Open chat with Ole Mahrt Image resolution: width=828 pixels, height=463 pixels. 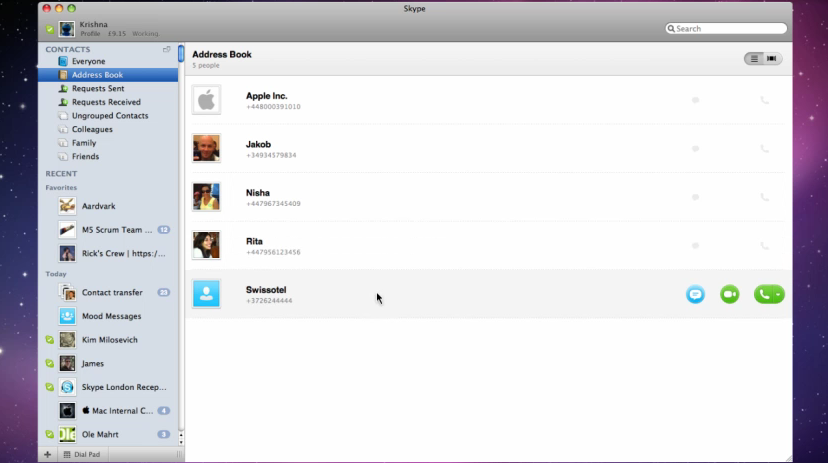coord(108,434)
